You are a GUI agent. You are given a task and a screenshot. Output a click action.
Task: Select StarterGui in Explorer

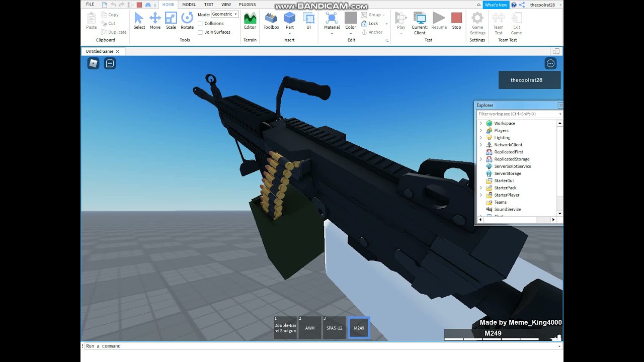click(504, 180)
